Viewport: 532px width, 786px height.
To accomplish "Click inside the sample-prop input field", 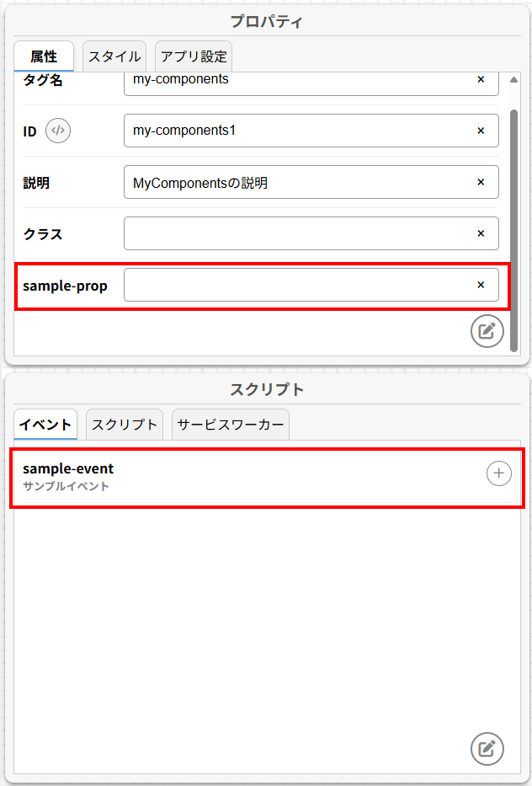I will point(295,285).
